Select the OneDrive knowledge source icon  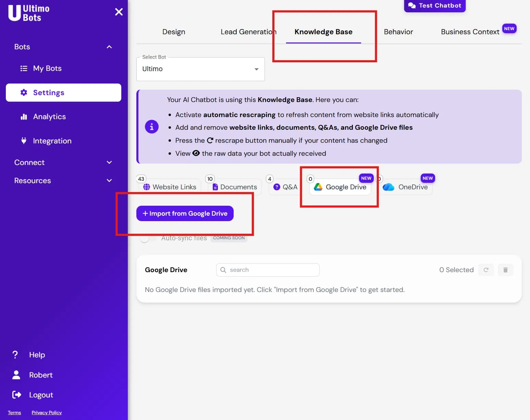pyautogui.click(x=389, y=187)
